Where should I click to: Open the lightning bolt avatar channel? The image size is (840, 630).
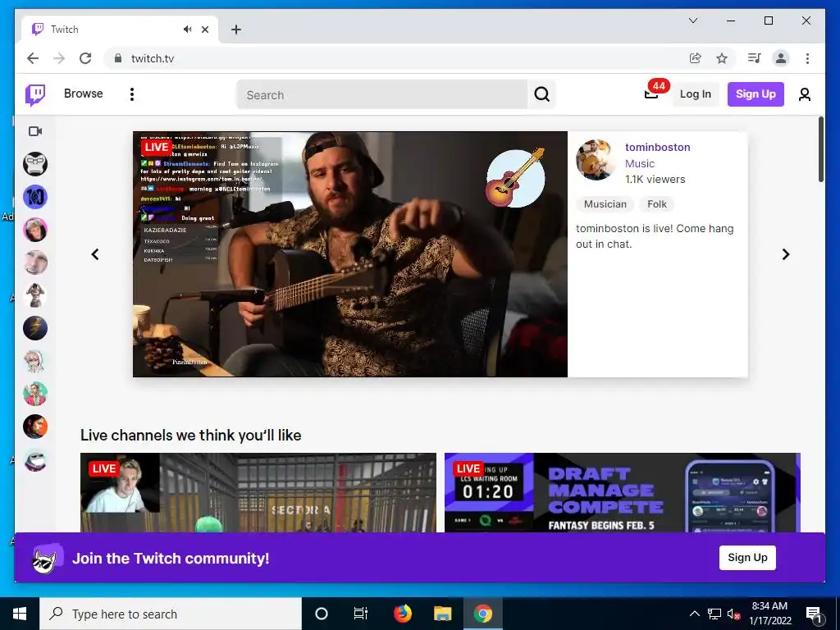(x=35, y=328)
